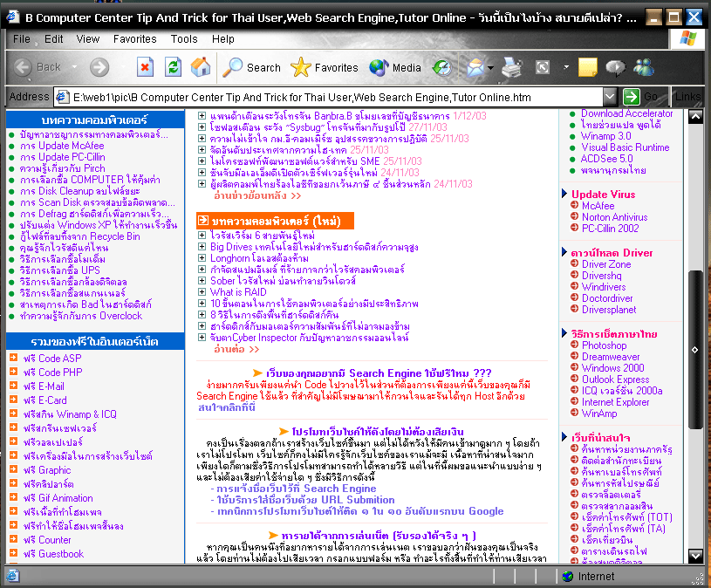Open the File menu
Screen dimensions: 711x588
pyautogui.click(x=21, y=39)
